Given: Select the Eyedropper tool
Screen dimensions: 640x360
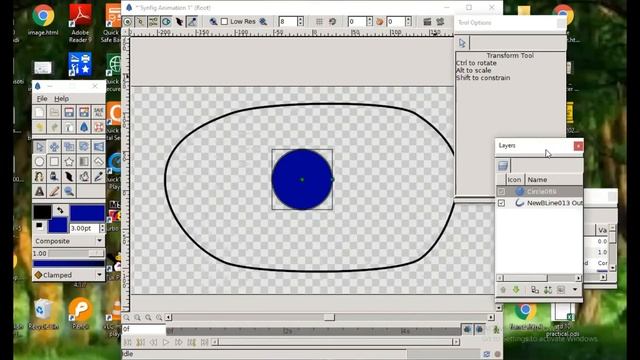Looking at the screenshot, I should [98, 176].
